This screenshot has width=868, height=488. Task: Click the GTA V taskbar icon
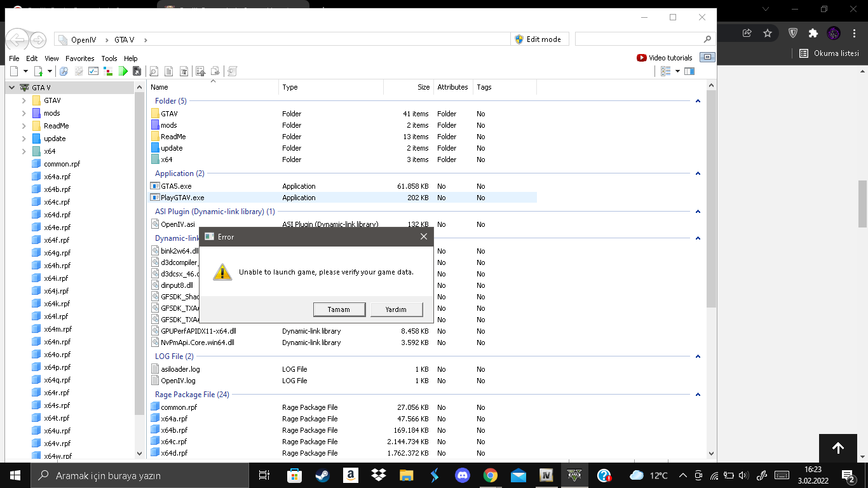click(x=575, y=475)
